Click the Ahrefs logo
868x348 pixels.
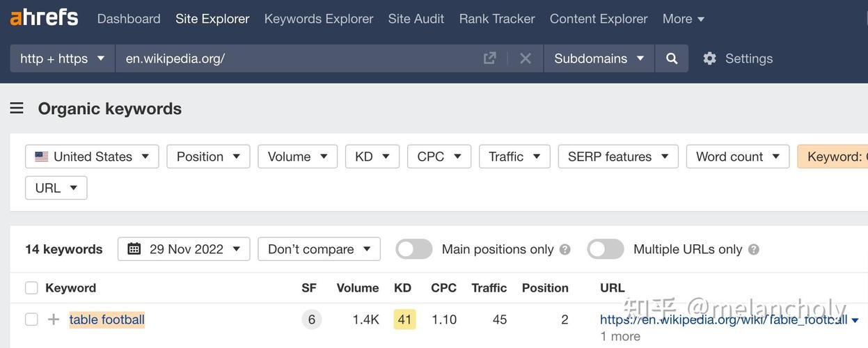44,17
